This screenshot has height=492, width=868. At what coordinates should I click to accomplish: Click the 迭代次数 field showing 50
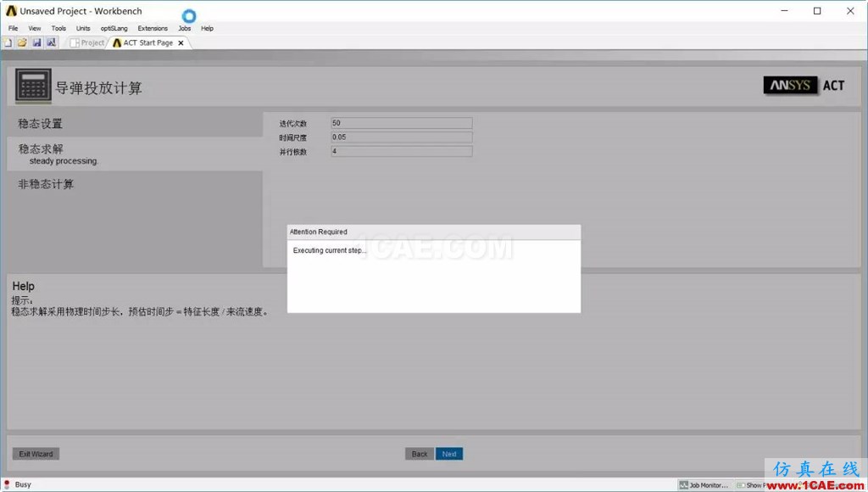(x=401, y=123)
